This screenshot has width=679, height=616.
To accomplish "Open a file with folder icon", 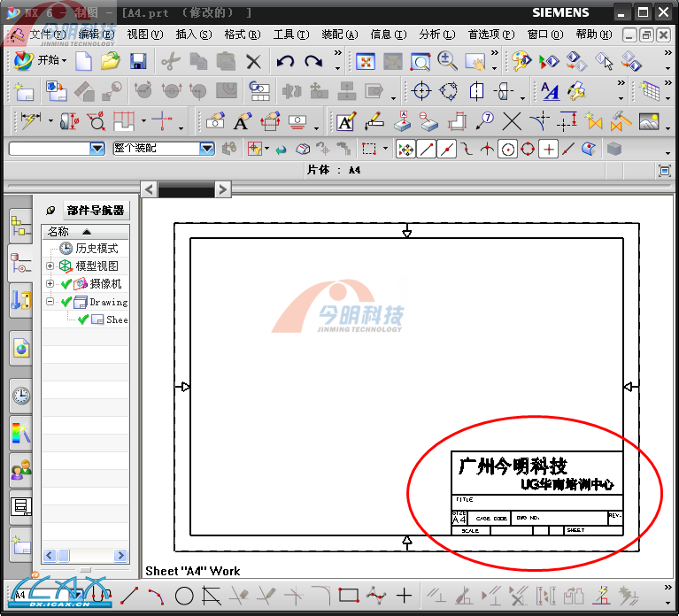I will (111, 61).
